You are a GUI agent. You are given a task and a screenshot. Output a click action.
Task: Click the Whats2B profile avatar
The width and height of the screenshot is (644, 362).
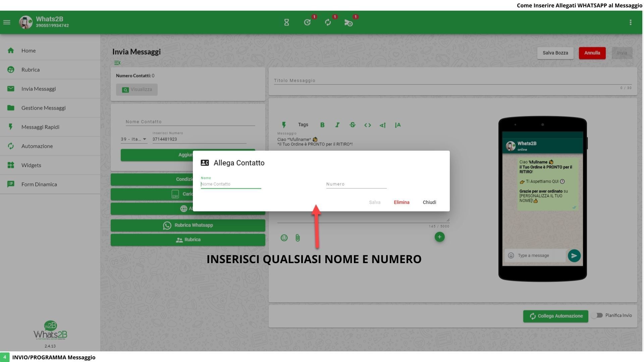tap(26, 22)
